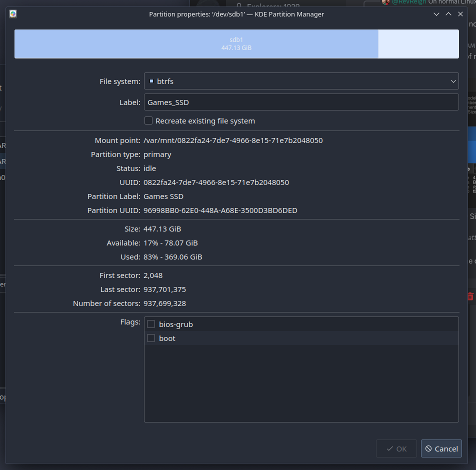Close the Partition properties dialog
Viewport: 476px width, 470px height.
(x=460, y=14)
